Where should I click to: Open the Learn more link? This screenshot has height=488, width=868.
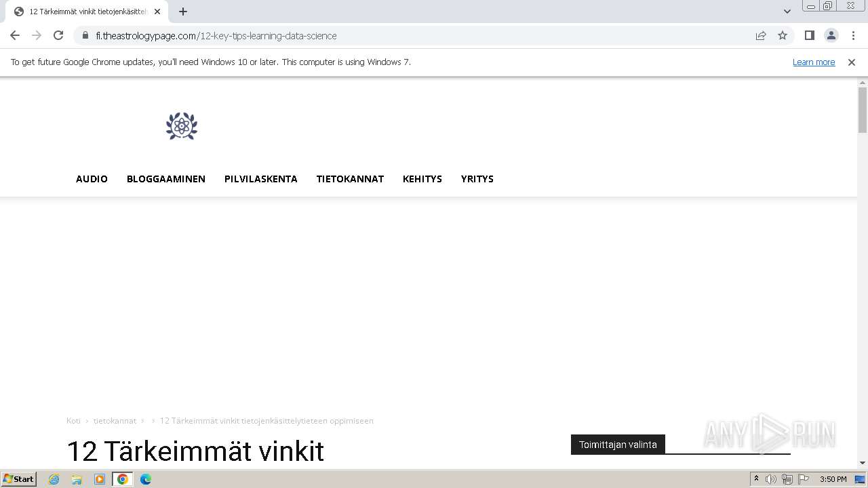pyautogui.click(x=814, y=62)
